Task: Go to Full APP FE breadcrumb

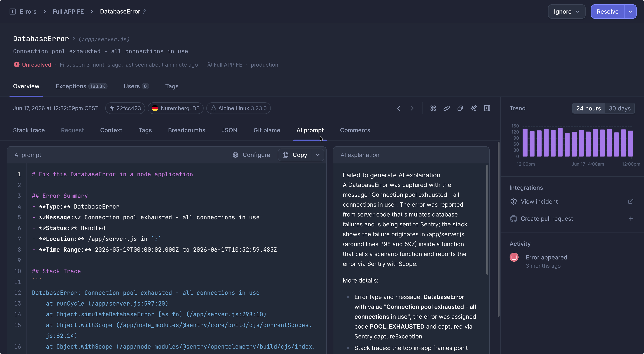Action: coord(68,11)
